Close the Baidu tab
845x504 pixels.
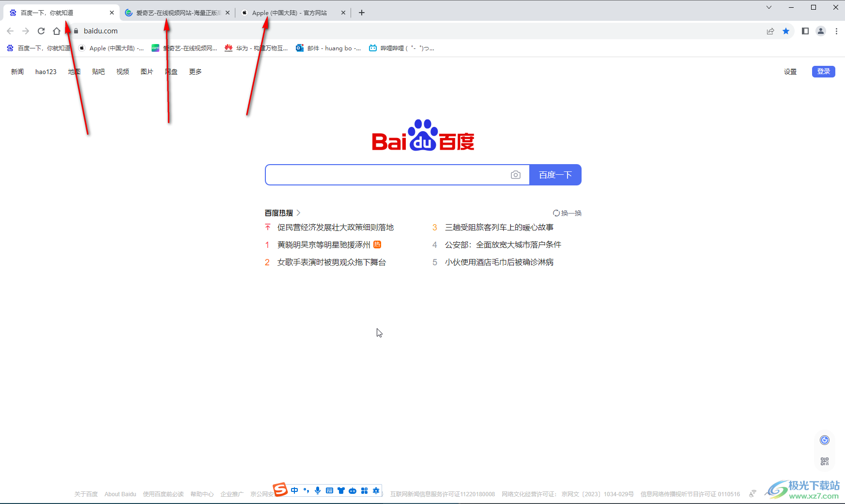(x=112, y=13)
